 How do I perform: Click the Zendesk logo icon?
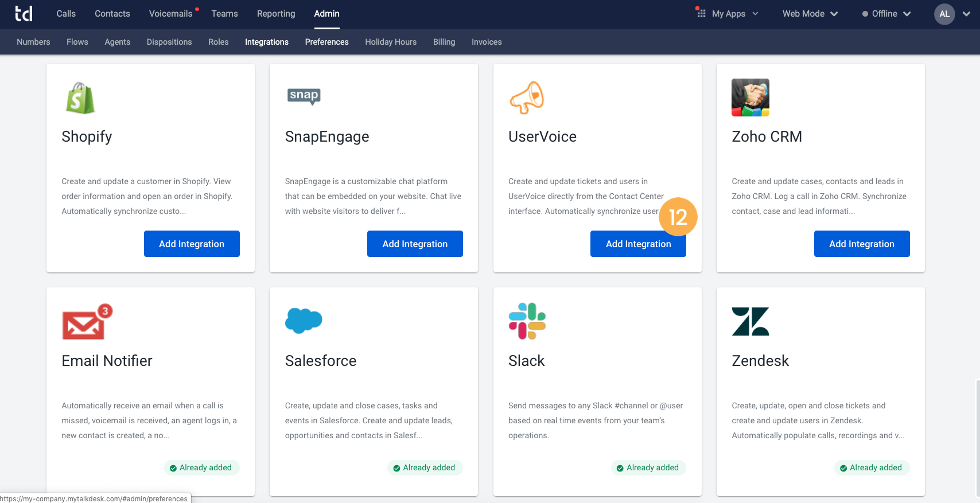(x=750, y=321)
